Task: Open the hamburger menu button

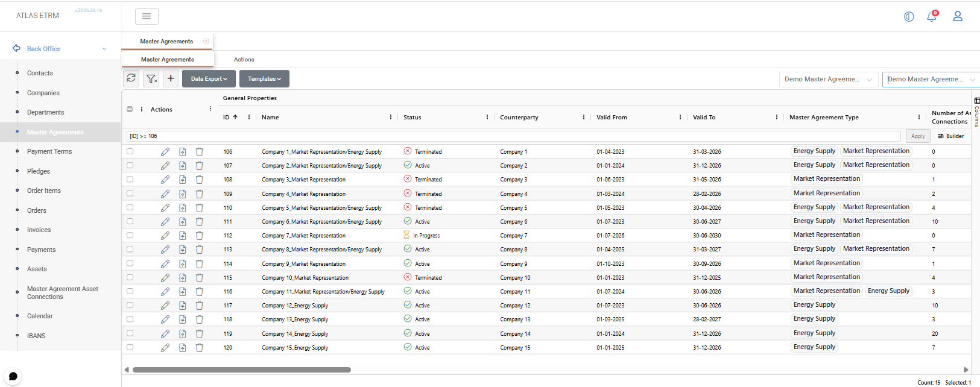Action: tap(147, 16)
